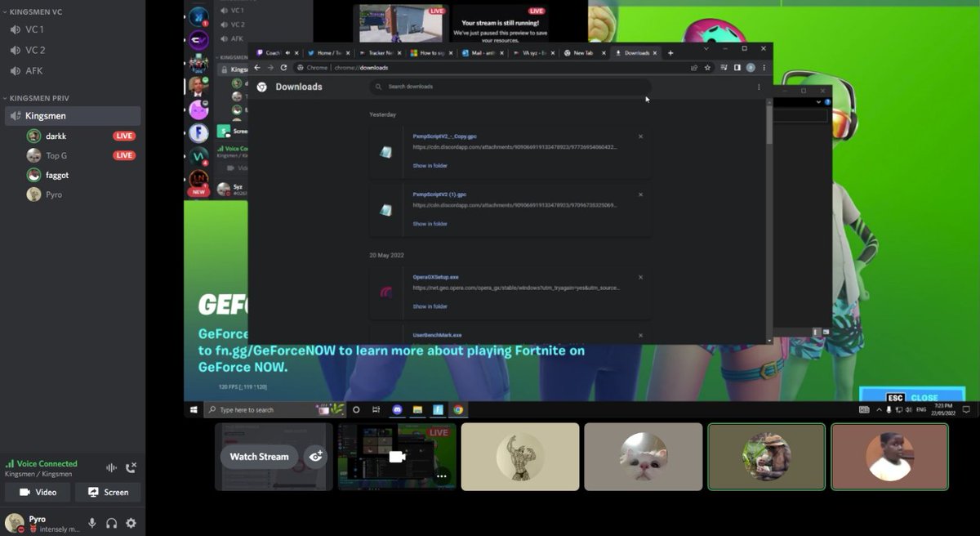This screenshot has width=980, height=536.
Task: Launch Google Chrome from the taskbar
Action: (x=458, y=410)
